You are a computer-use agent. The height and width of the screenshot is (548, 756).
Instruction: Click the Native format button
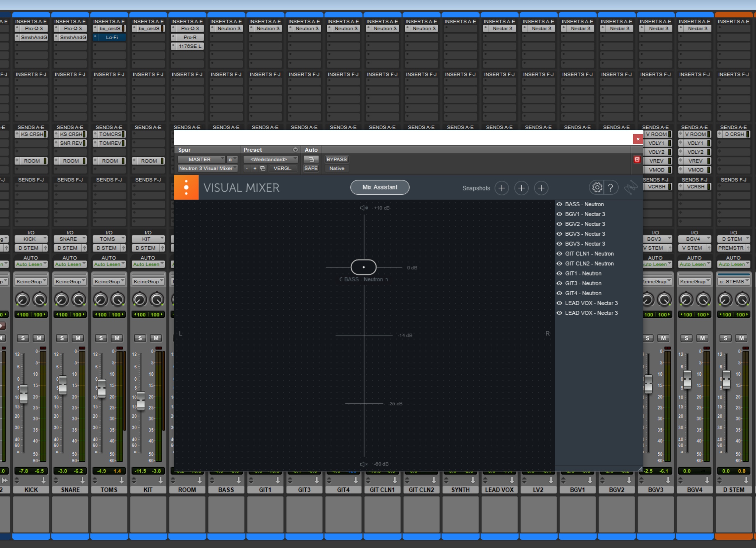(337, 168)
